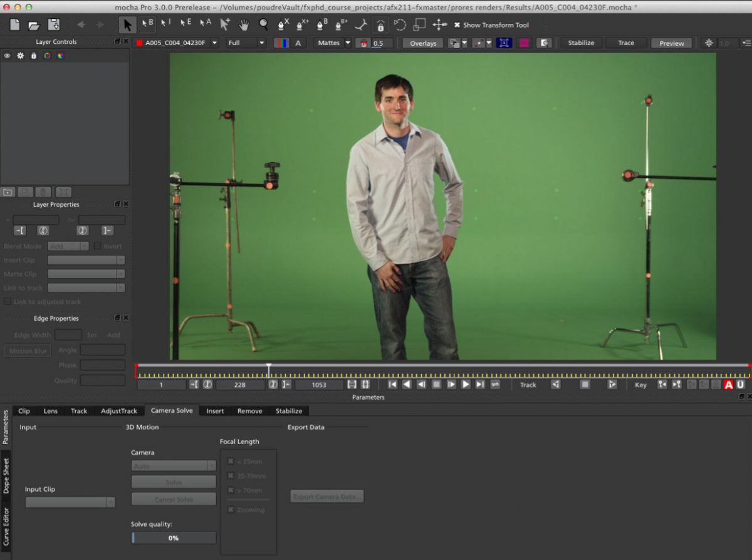The width and height of the screenshot is (752, 560).
Task: Activate the Zoom magnifier tool
Action: [x=264, y=25]
